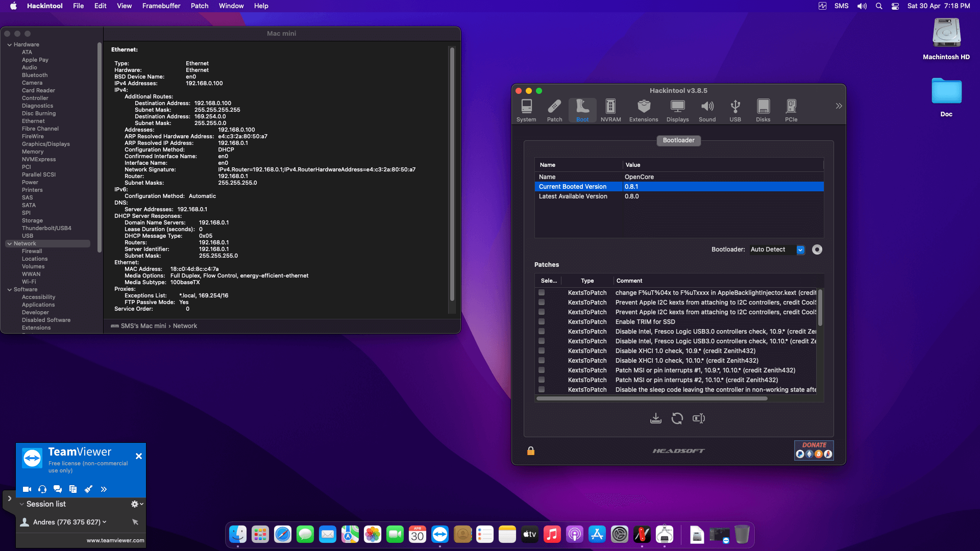
Task: Open the System tab in Hackintool
Action: [x=526, y=110]
